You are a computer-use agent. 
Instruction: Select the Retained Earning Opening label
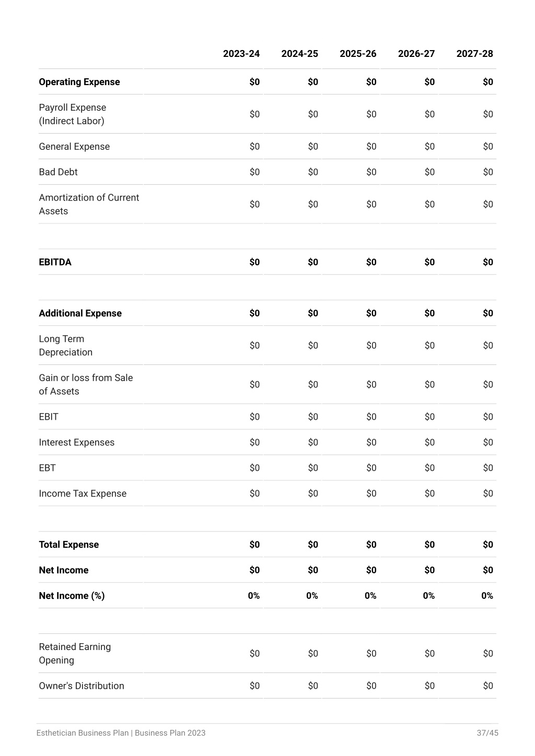[75, 654]
